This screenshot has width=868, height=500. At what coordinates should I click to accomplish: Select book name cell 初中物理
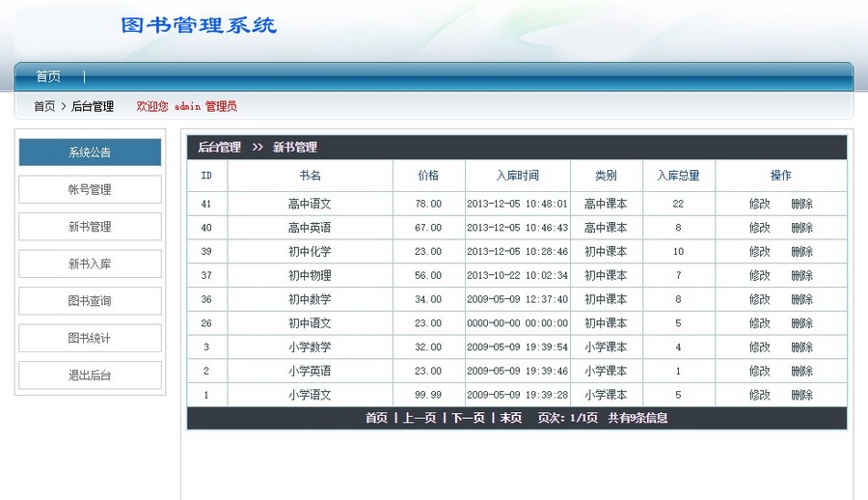(310, 275)
